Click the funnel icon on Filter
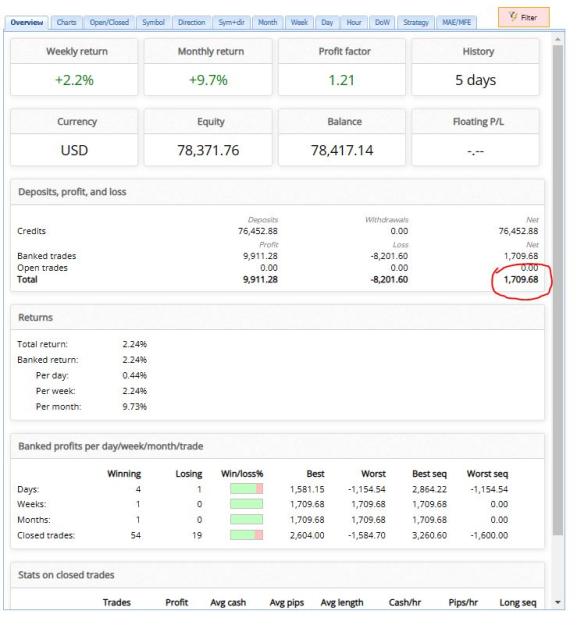Image resolution: width=577 pixels, height=625 pixels. [x=513, y=17]
